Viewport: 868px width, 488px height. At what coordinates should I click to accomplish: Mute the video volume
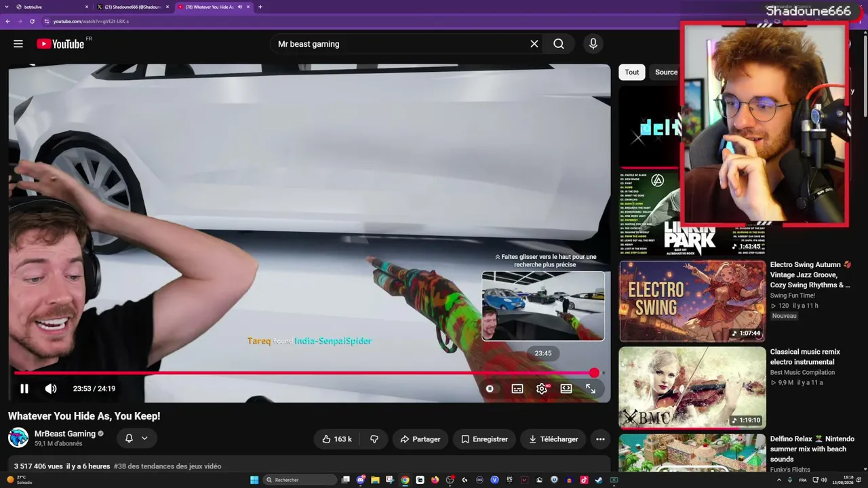[x=51, y=389]
